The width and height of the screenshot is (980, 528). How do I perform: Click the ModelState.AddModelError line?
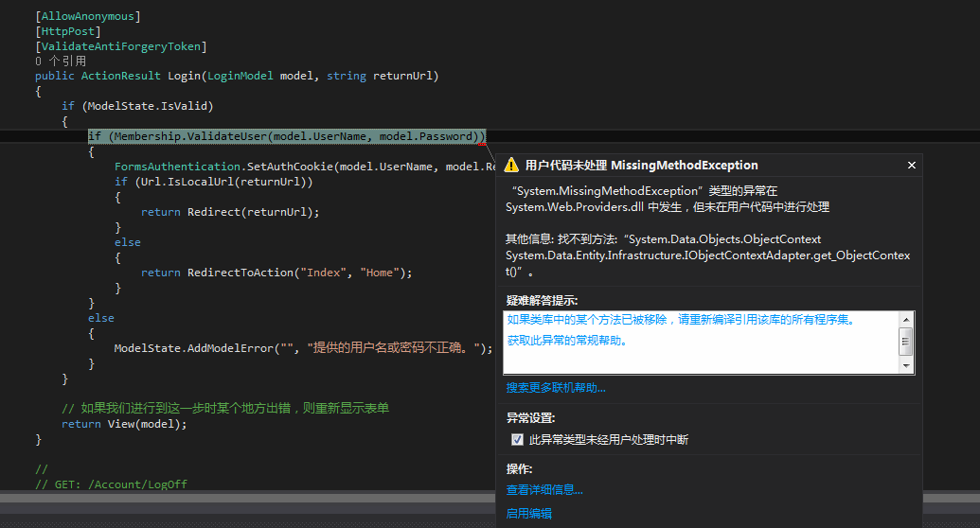pyautogui.click(x=303, y=348)
